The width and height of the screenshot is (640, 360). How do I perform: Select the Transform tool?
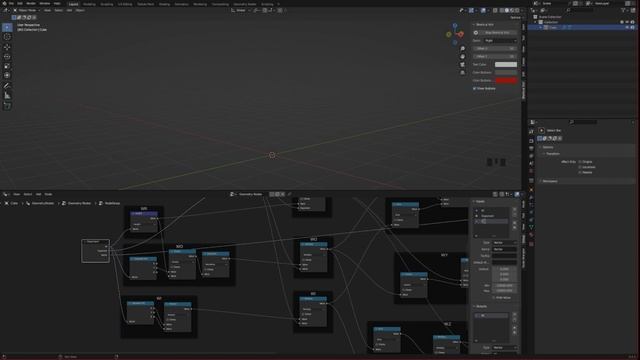tap(7, 76)
